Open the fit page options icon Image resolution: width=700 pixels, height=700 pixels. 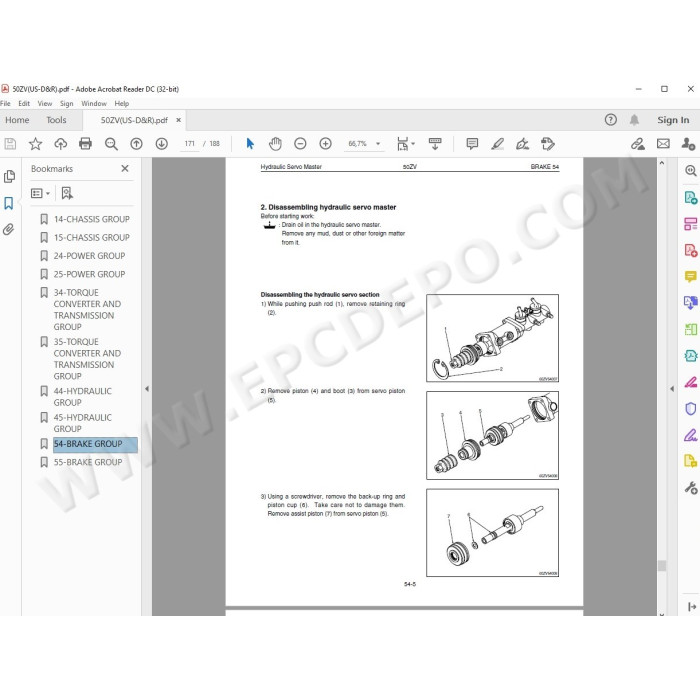point(405,144)
